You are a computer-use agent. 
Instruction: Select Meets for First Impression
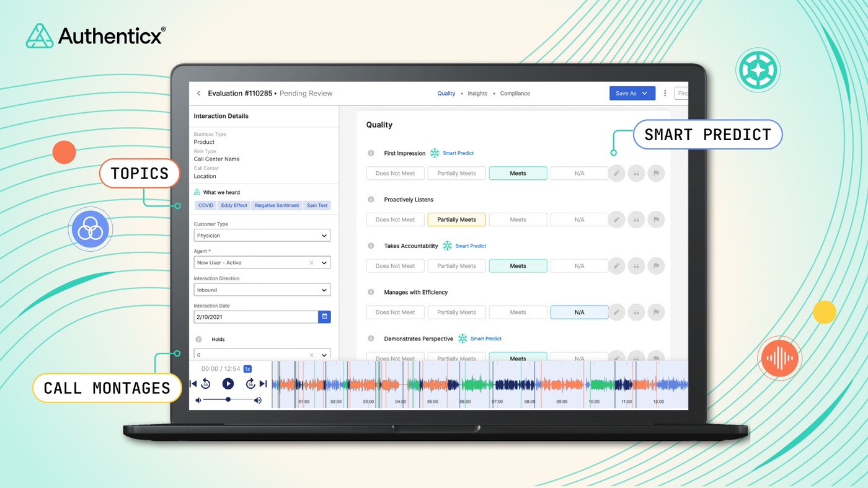pyautogui.click(x=518, y=174)
